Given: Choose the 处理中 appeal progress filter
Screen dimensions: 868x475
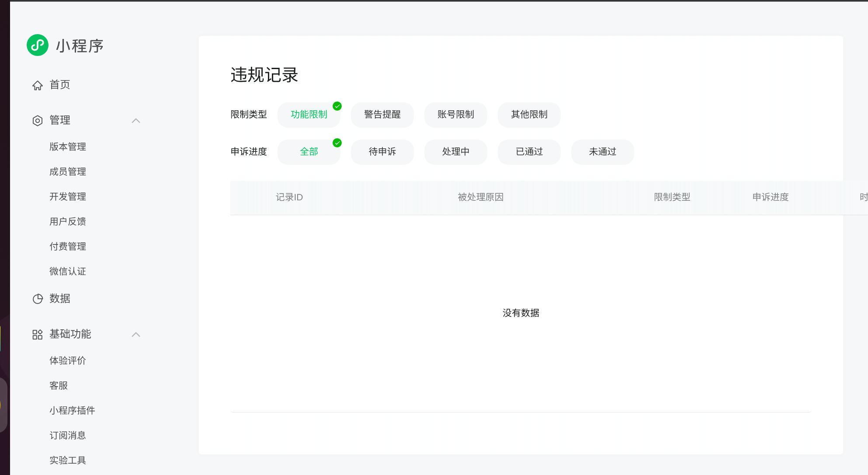Looking at the screenshot, I should 455,152.
